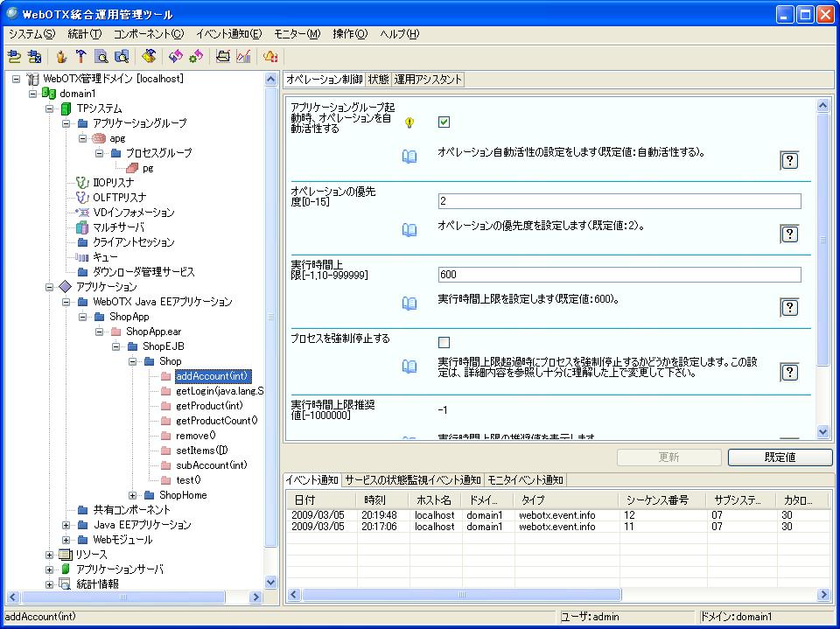Screen dimensions: 840x629
Task: Switch to the 運用アシスタント tab
Action: (428, 80)
